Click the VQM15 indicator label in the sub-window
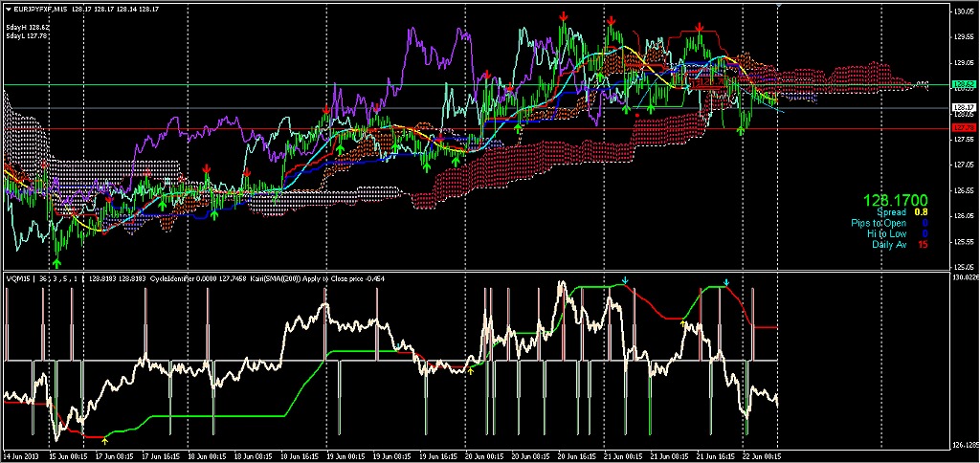Screen dimensions: 980x463 click(17, 278)
